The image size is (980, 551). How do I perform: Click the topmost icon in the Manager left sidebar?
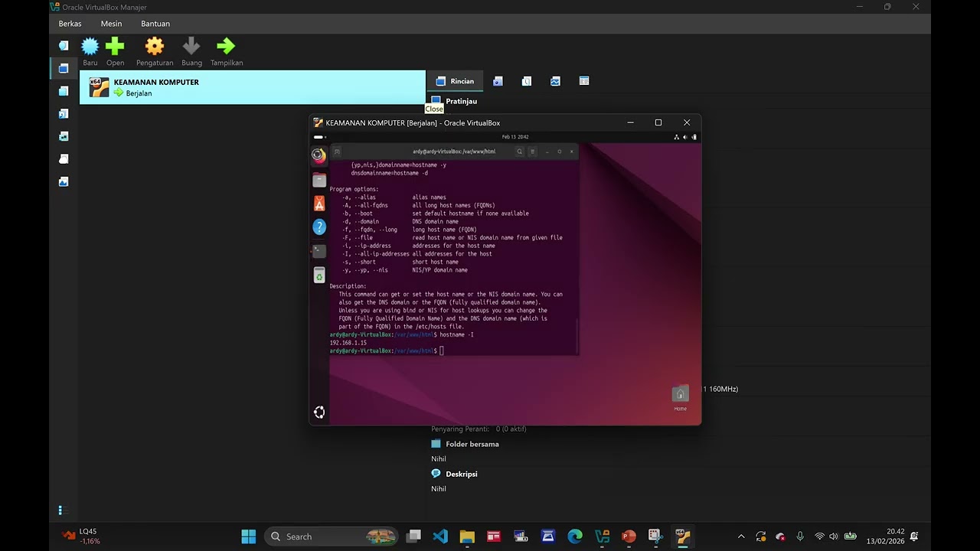click(x=64, y=45)
